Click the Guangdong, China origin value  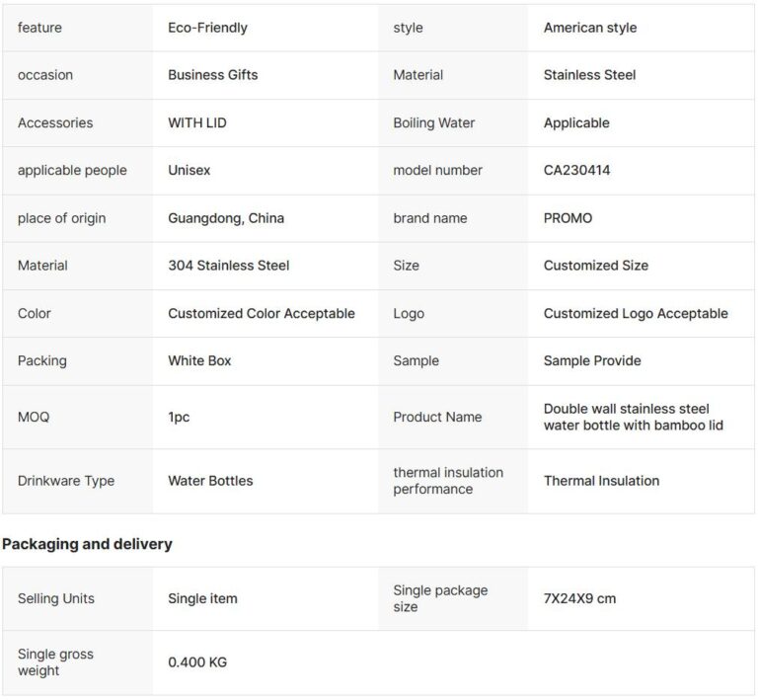click(226, 218)
